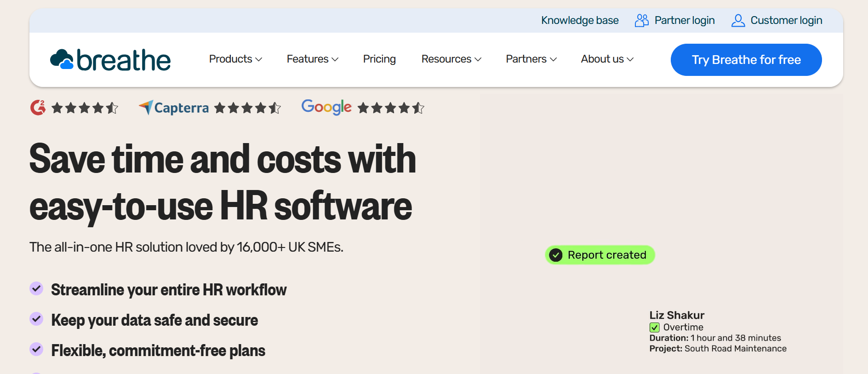
Task: Go to Partner login
Action: (685, 20)
